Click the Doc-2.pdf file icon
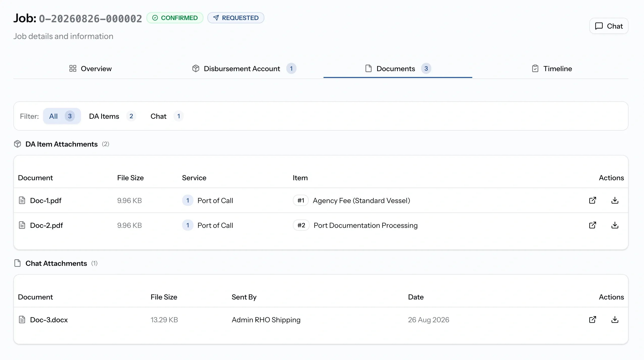 [22, 225]
